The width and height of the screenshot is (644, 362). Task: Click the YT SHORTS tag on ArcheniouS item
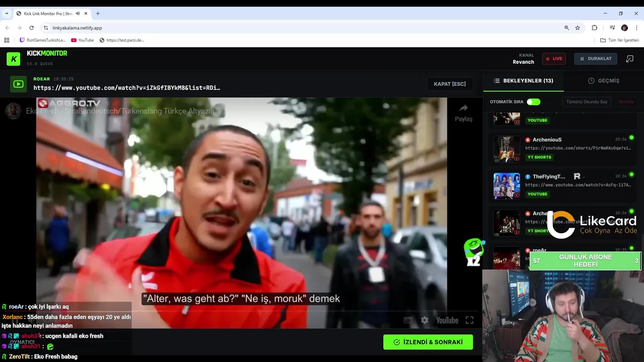[539, 157]
